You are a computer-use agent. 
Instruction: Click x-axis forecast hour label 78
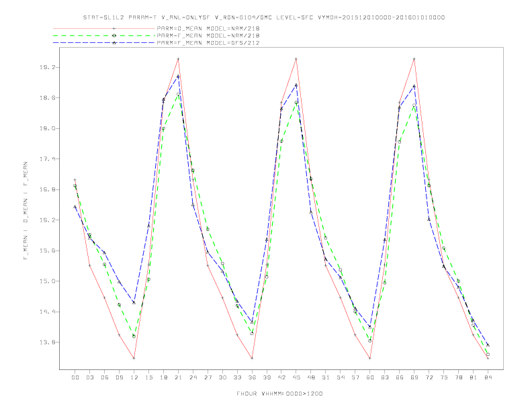coord(459,377)
